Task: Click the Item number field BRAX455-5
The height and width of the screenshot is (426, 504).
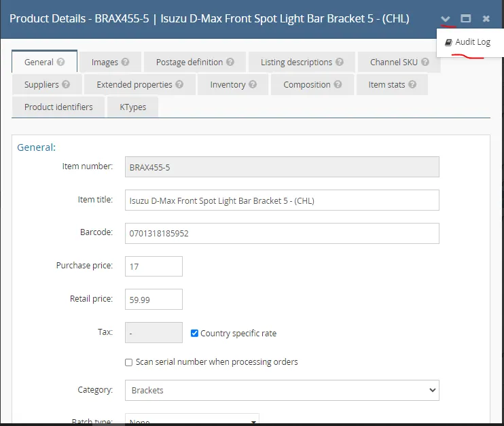Action: (282, 167)
